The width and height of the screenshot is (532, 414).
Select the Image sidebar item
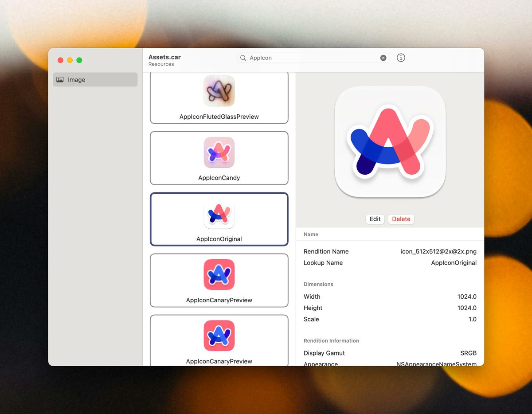[x=95, y=80]
